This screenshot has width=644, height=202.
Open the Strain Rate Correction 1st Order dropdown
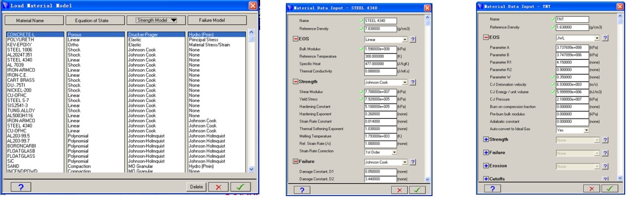(380, 152)
